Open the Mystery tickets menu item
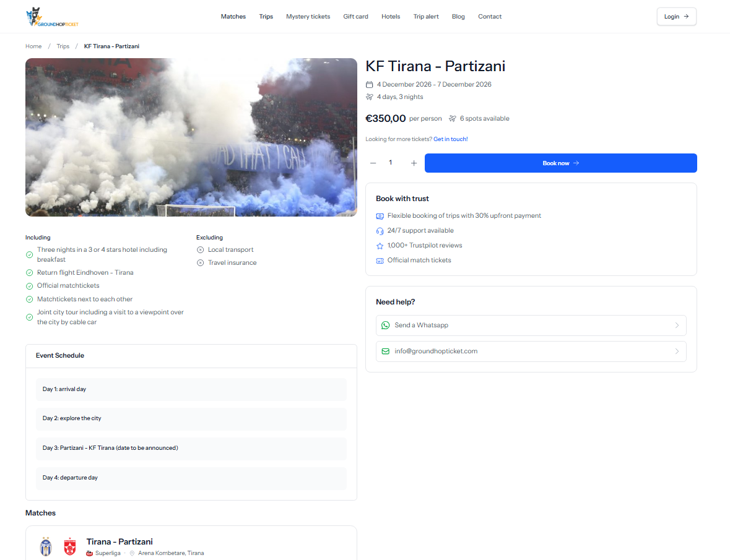 [308, 17]
